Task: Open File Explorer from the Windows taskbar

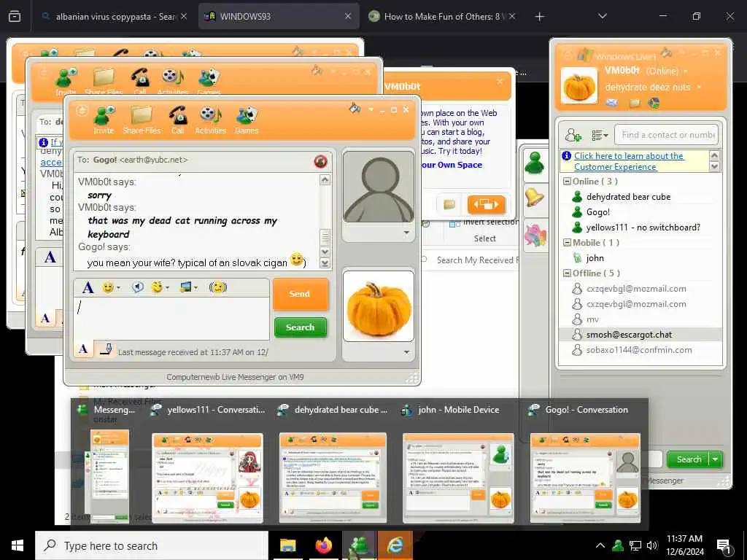Action: [x=287, y=545]
